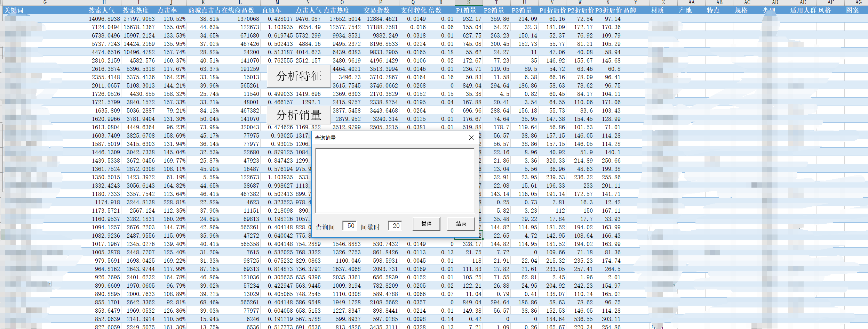
Task: Select the P1销量 header cell
Action: [469, 10]
